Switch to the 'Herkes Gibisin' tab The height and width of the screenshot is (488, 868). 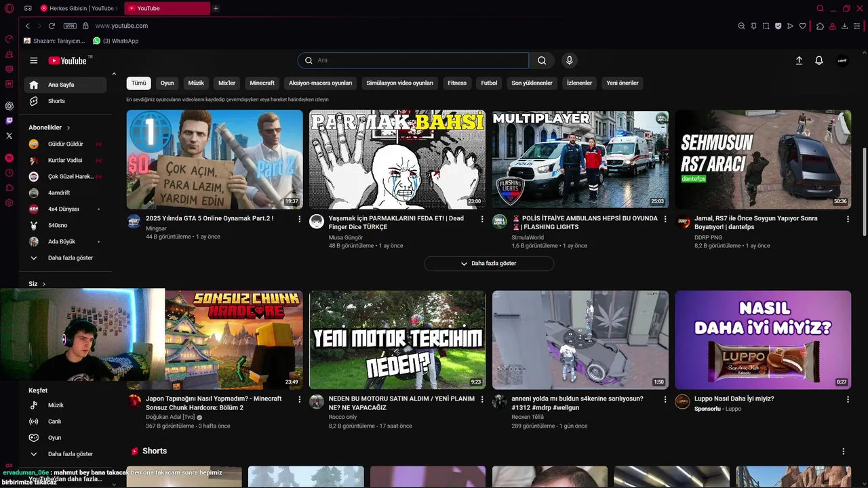(79, 8)
